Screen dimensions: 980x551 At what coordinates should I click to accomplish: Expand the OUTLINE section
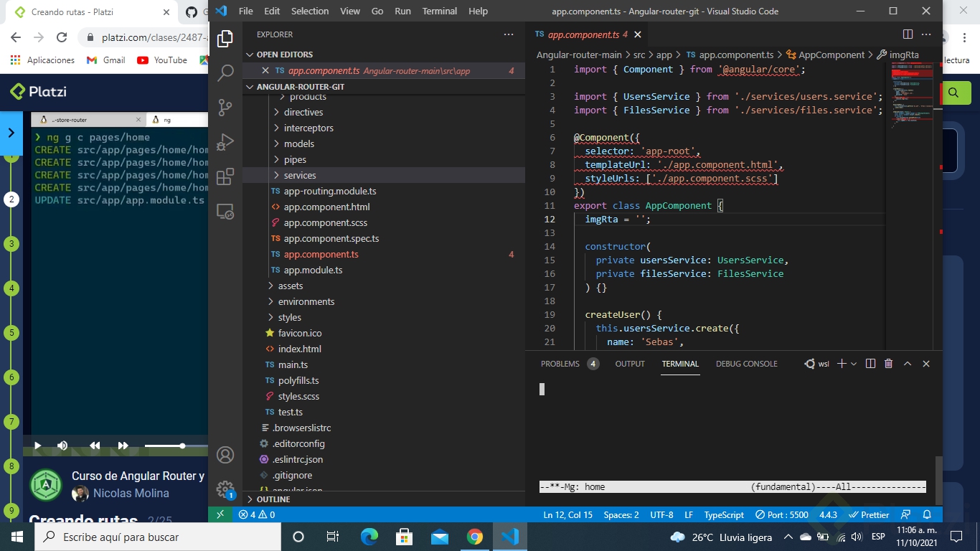click(x=273, y=499)
